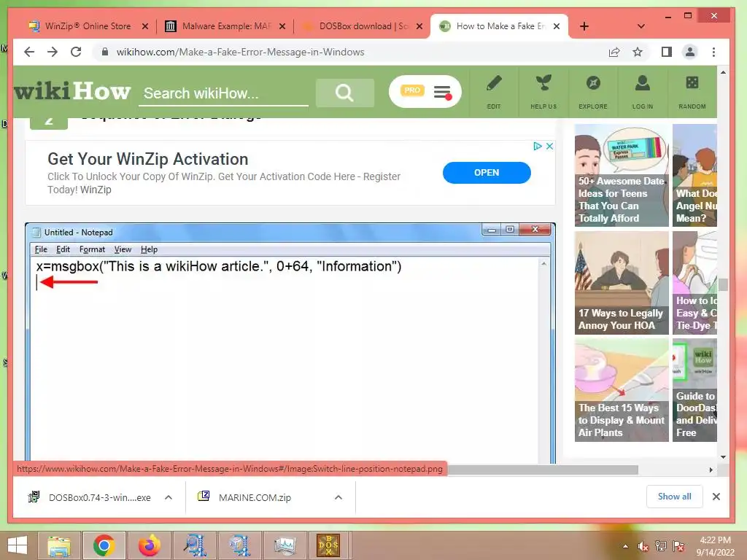Open the Guide to DoorDash article thumbnail
The image size is (747, 560).
694,390
